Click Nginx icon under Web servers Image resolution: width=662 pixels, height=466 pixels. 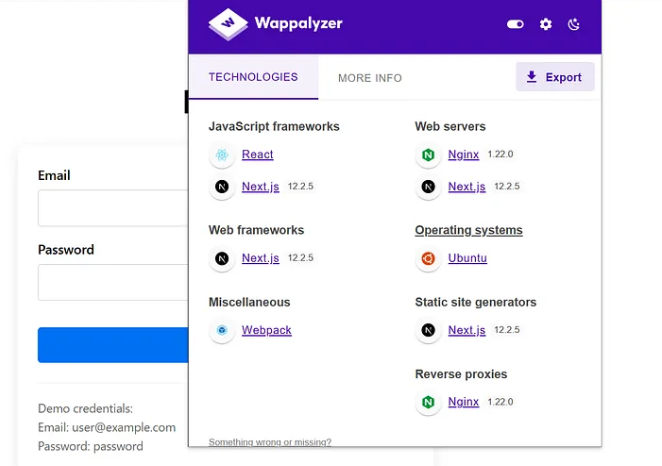[x=428, y=155]
